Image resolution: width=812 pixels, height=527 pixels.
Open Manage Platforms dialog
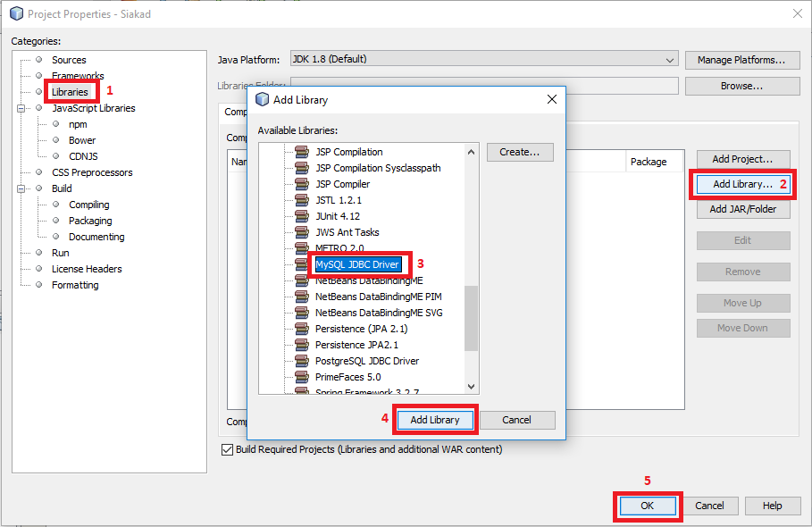[743, 60]
